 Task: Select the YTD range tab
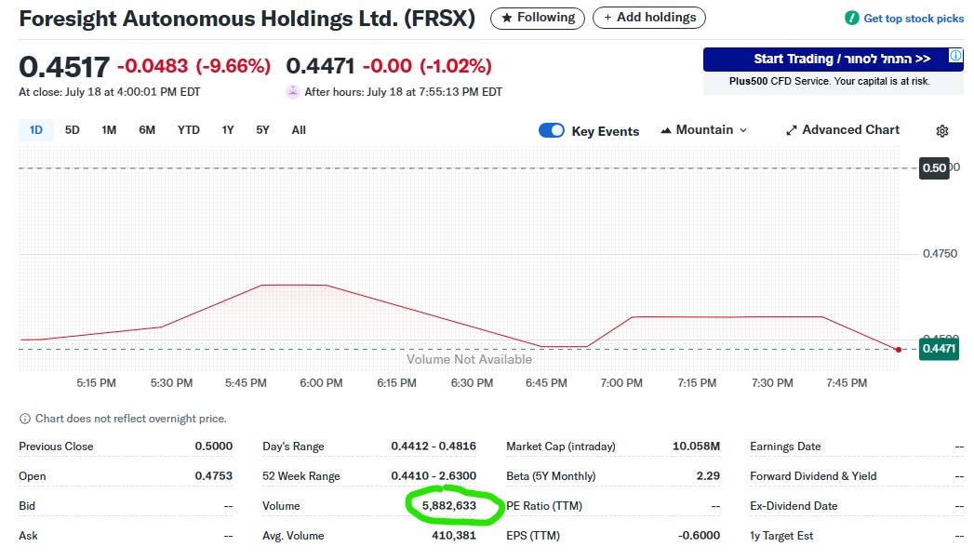pos(188,130)
